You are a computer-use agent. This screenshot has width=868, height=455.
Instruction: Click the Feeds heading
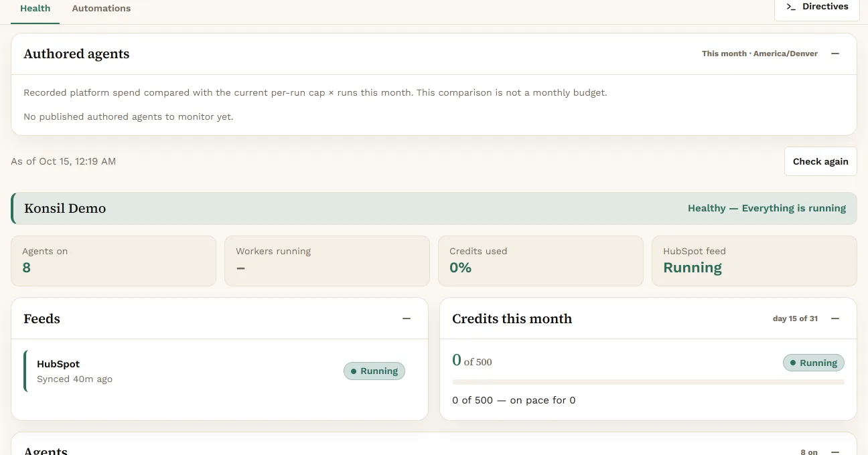[x=42, y=318]
